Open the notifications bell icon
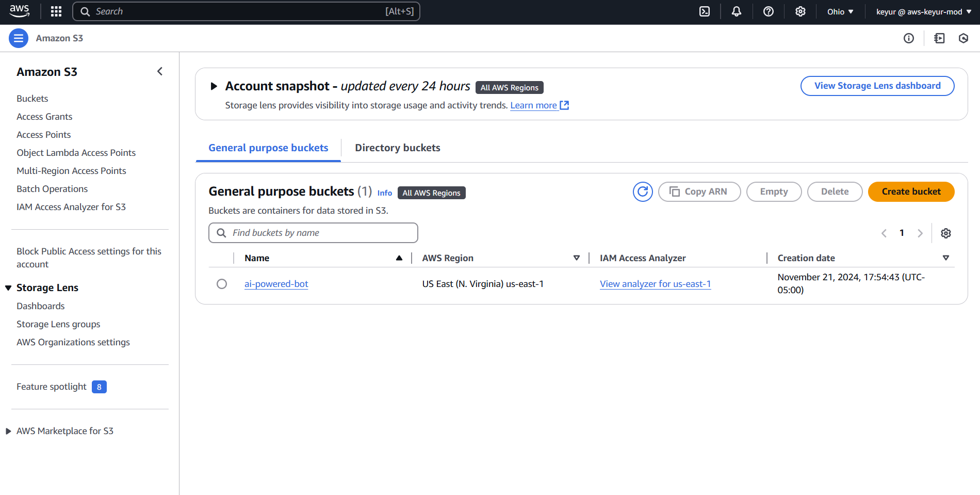980x495 pixels. pos(737,11)
